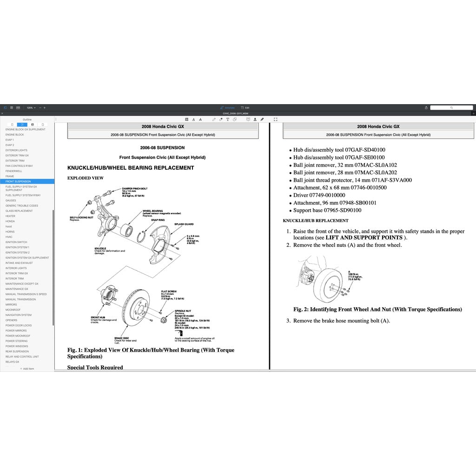Activate the crop selection tool
This screenshot has height=476, width=476.
click(x=276, y=119)
